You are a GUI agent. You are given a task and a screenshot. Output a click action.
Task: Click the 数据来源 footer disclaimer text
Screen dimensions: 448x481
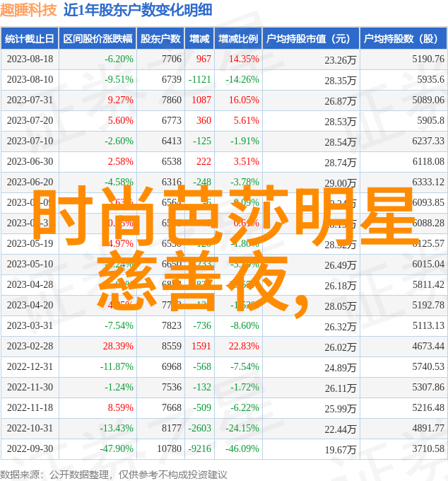click(114, 474)
